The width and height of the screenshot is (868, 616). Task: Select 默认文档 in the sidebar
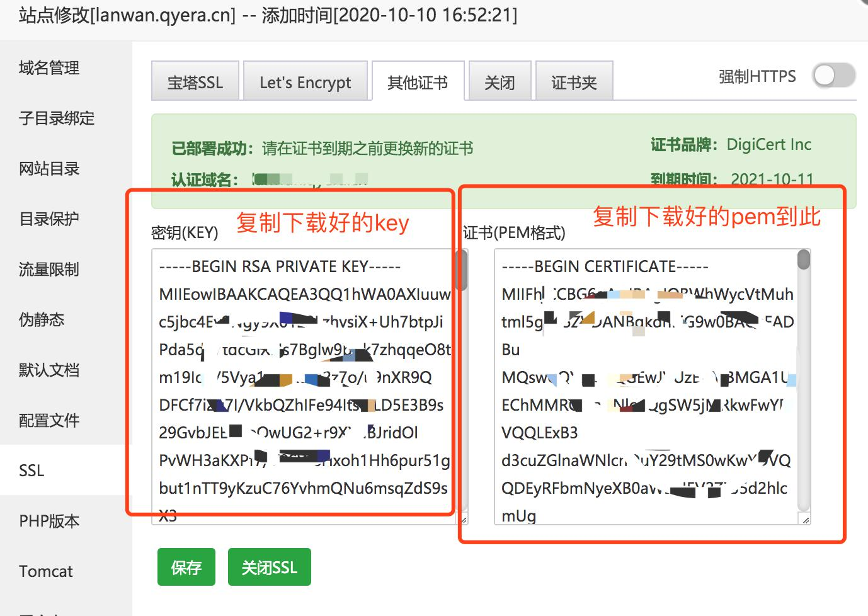(66, 370)
